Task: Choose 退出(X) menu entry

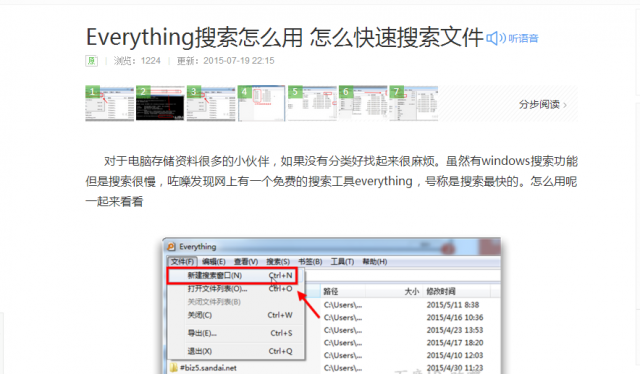Action: coord(237,351)
